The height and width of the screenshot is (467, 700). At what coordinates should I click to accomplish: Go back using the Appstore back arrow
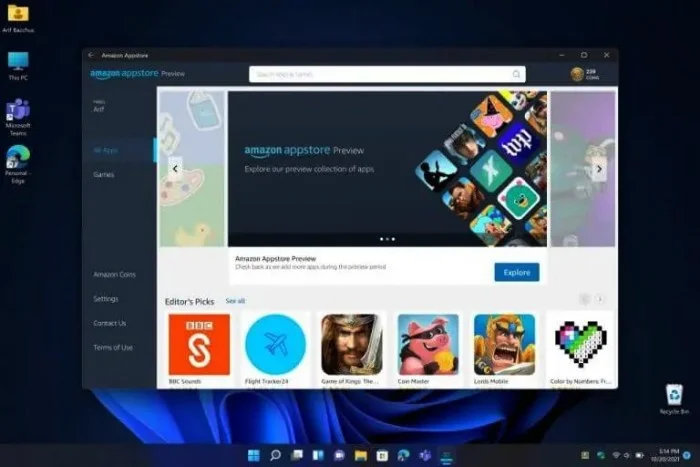[91, 55]
